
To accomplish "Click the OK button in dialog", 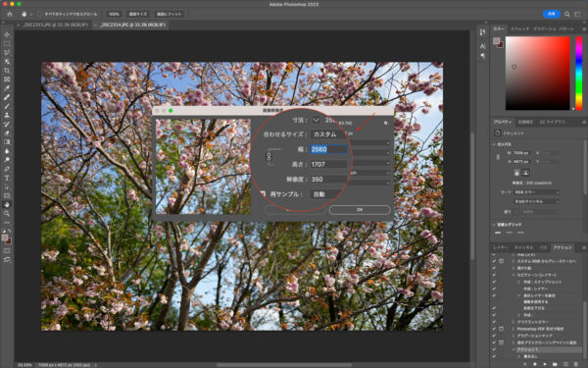I will coord(360,210).
